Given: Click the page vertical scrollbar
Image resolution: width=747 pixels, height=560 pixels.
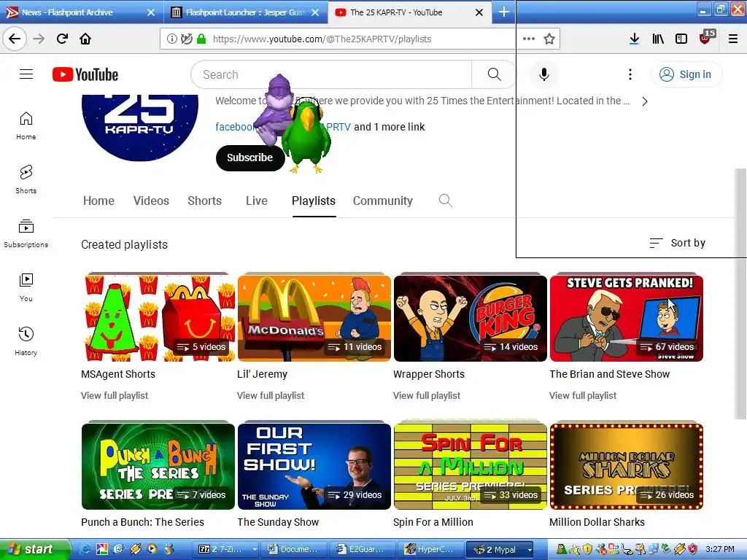Looking at the screenshot, I should pos(740,295).
